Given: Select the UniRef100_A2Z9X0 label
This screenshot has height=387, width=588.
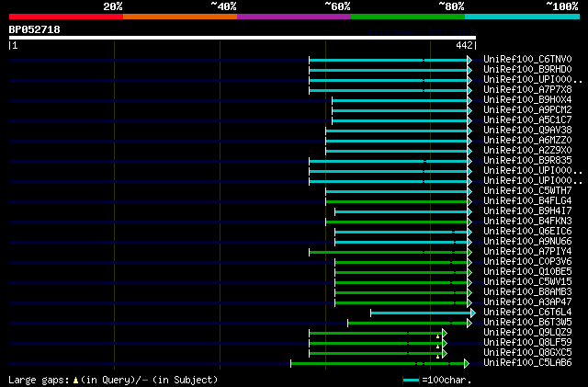Looking at the screenshot, I should pyautogui.click(x=527, y=151).
